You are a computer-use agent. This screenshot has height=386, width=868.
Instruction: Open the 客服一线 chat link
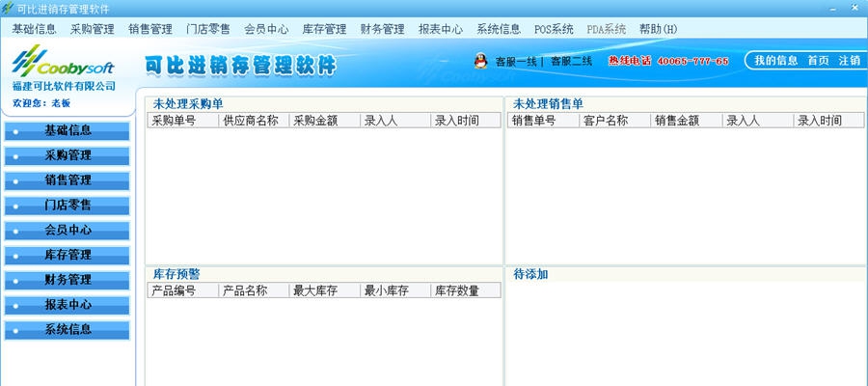pyautogui.click(x=516, y=62)
